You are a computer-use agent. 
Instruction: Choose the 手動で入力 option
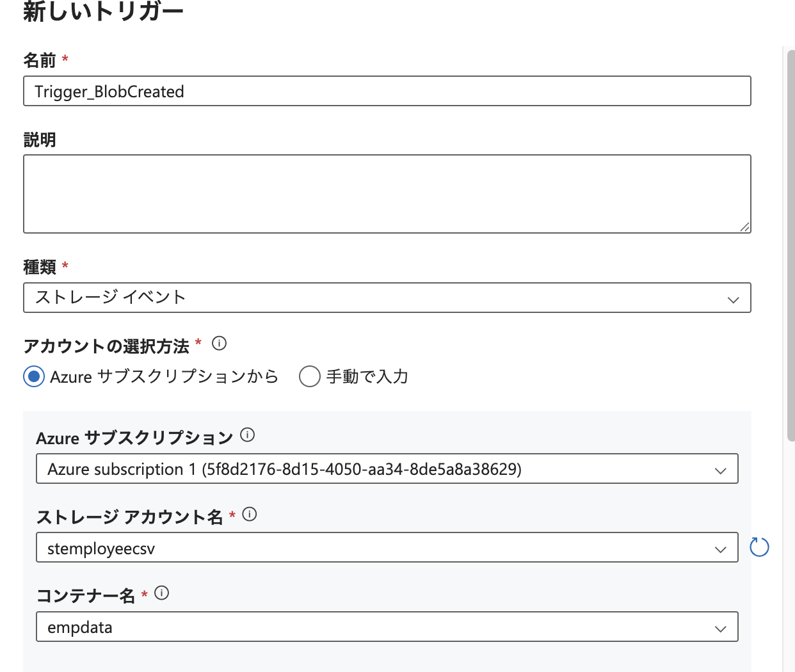tap(309, 377)
